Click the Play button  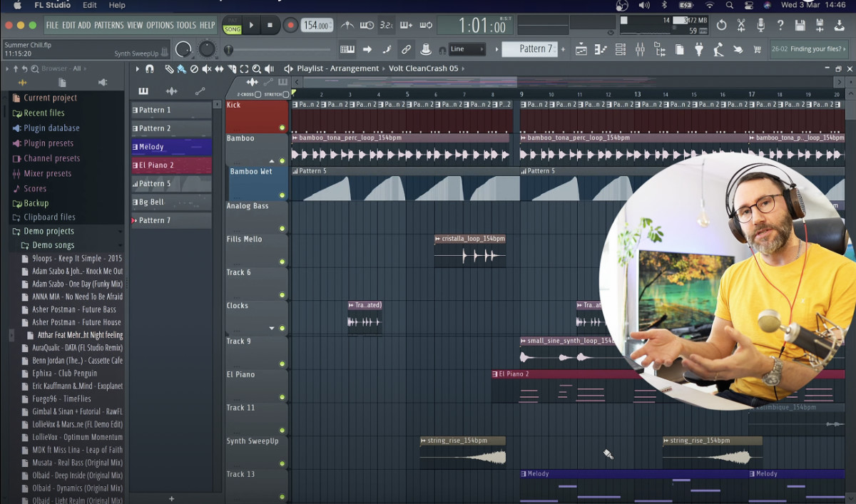pyautogui.click(x=251, y=25)
